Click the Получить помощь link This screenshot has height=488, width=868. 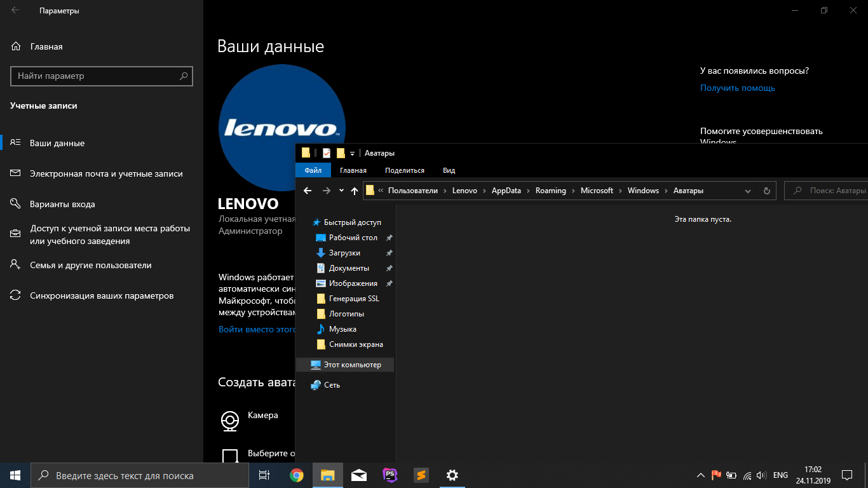click(x=737, y=88)
